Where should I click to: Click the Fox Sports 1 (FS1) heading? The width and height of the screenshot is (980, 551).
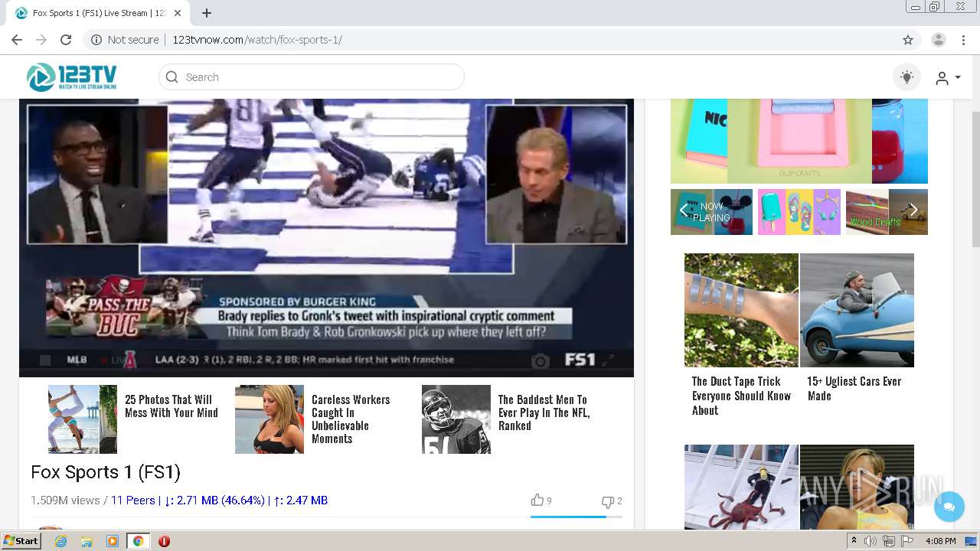point(106,472)
